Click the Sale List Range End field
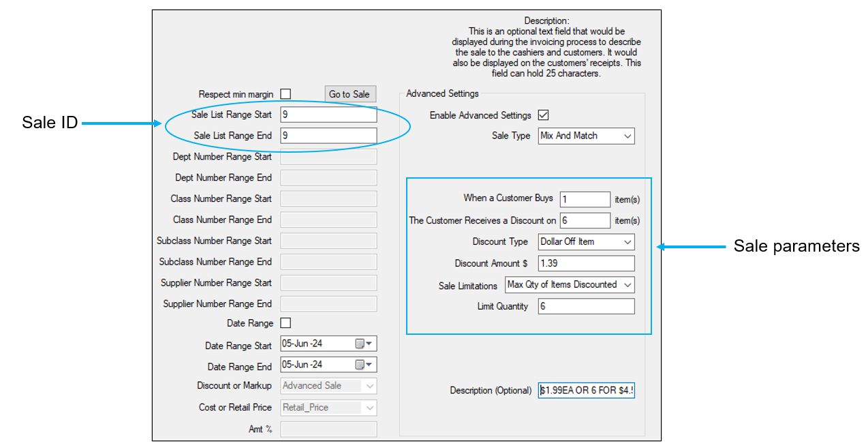This screenshot has width=868, height=446. [x=328, y=136]
